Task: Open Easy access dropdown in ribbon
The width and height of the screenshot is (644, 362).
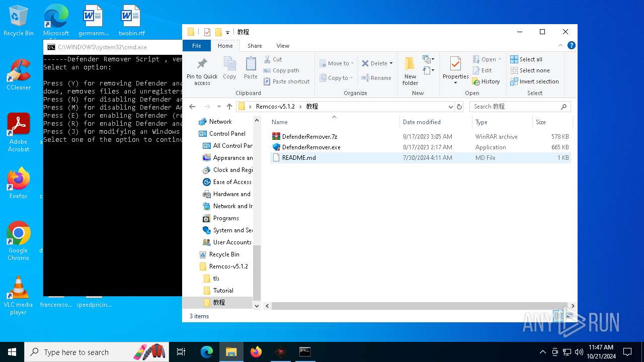Action: pos(429,70)
